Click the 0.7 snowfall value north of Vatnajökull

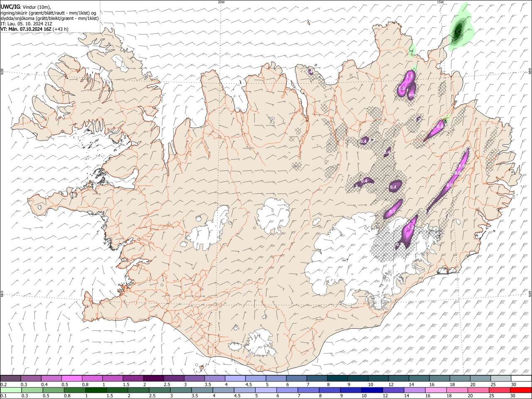pyautogui.click(x=392, y=212)
